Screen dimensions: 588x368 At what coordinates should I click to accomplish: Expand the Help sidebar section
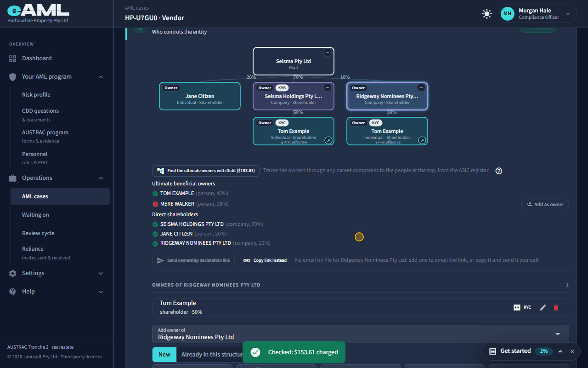point(57,292)
